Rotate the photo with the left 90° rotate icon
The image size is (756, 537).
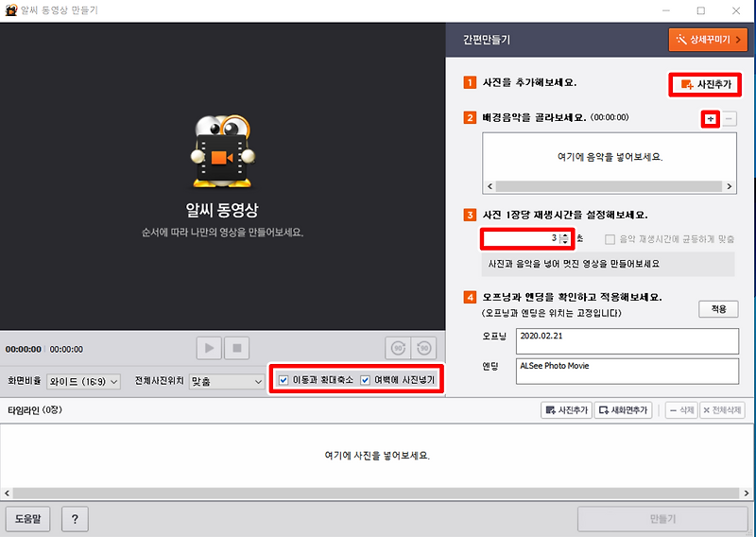click(398, 348)
